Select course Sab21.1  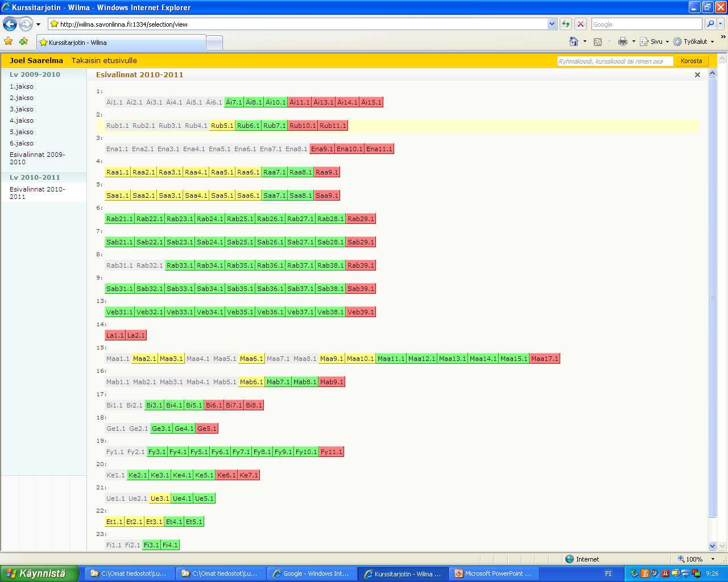click(x=120, y=242)
